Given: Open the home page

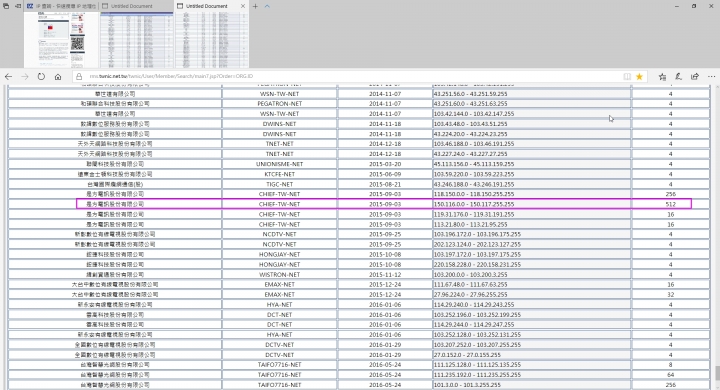Looking at the screenshot, I should (58, 77).
